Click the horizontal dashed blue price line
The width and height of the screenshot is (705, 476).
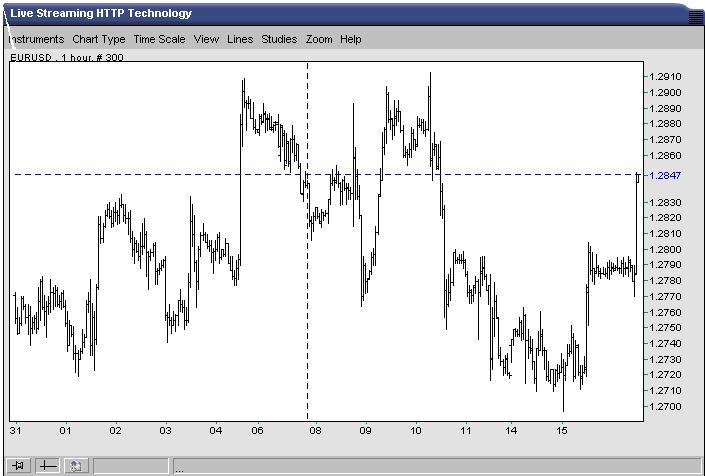pos(328,174)
